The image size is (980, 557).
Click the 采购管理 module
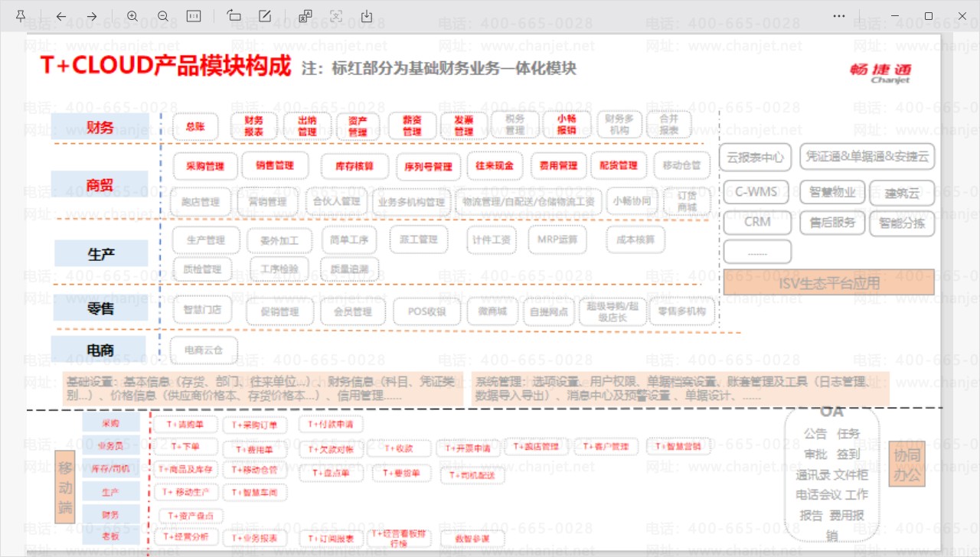pos(205,166)
